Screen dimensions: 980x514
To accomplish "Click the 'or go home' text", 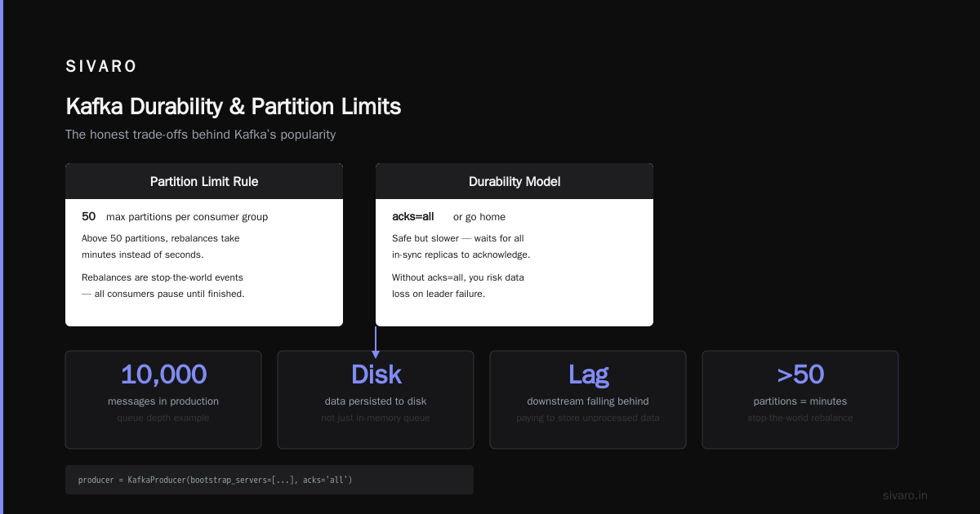I will point(479,217).
